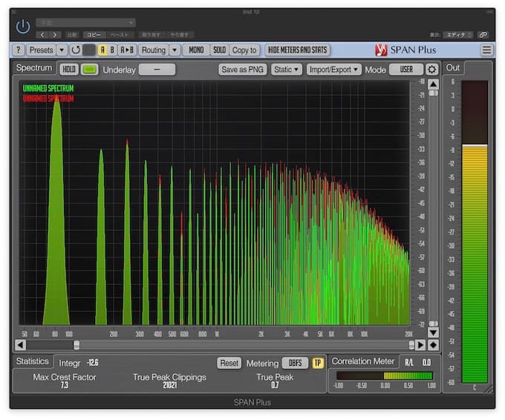Click the host undo button
Screen dimensions: 505x420
click(x=151, y=34)
